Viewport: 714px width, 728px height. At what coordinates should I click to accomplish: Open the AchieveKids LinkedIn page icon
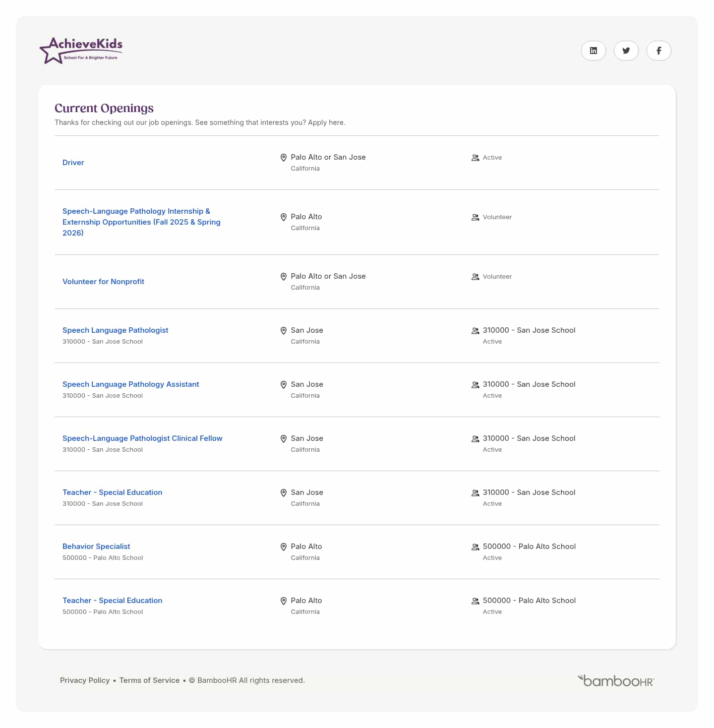coord(593,51)
